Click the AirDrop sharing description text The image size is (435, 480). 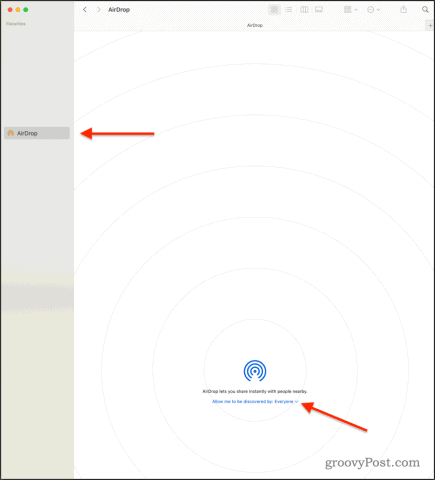click(255, 391)
